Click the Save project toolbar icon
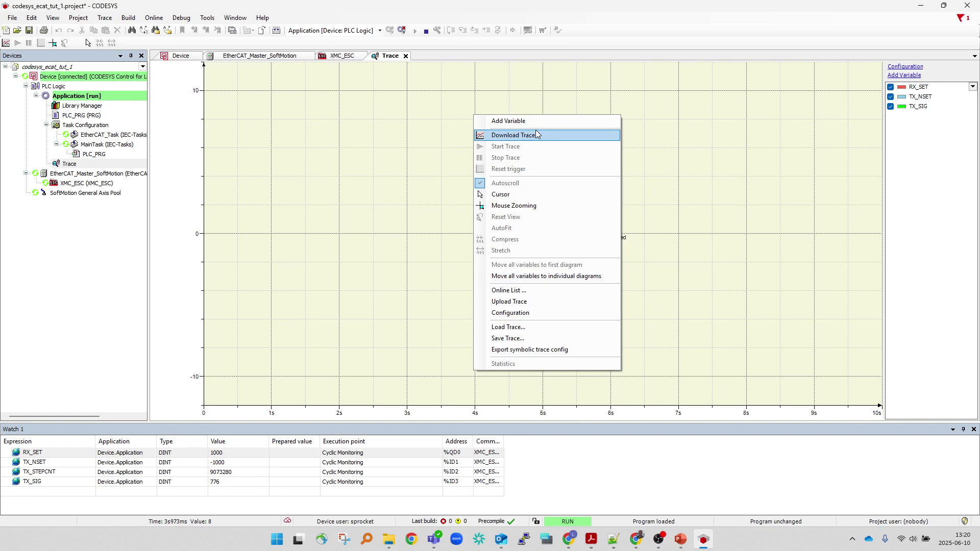 point(29,31)
